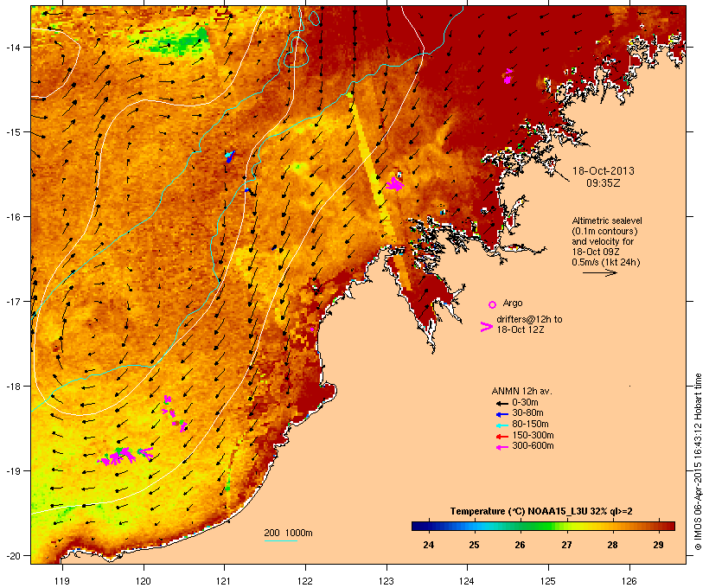Click the cyan 80-150m legend arrow

[x=501, y=425]
